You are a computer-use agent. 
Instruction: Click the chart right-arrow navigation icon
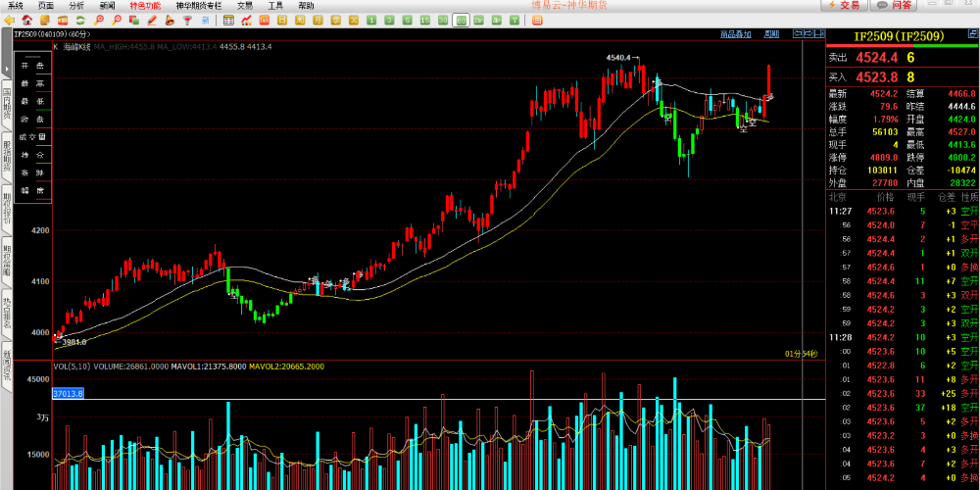click(x=808, y=33)
